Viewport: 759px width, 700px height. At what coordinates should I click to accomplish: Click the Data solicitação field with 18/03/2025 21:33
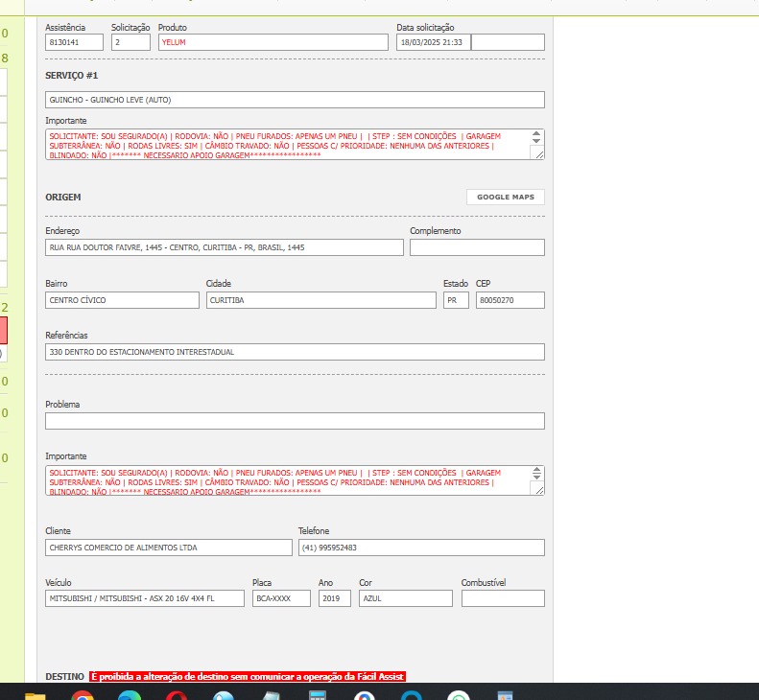tap(433, 42)
